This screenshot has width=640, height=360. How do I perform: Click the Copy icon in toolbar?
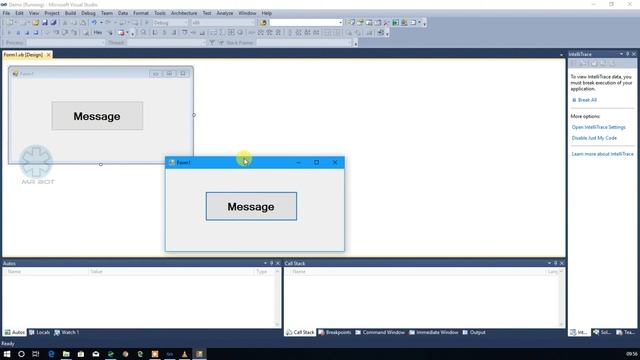73,22
